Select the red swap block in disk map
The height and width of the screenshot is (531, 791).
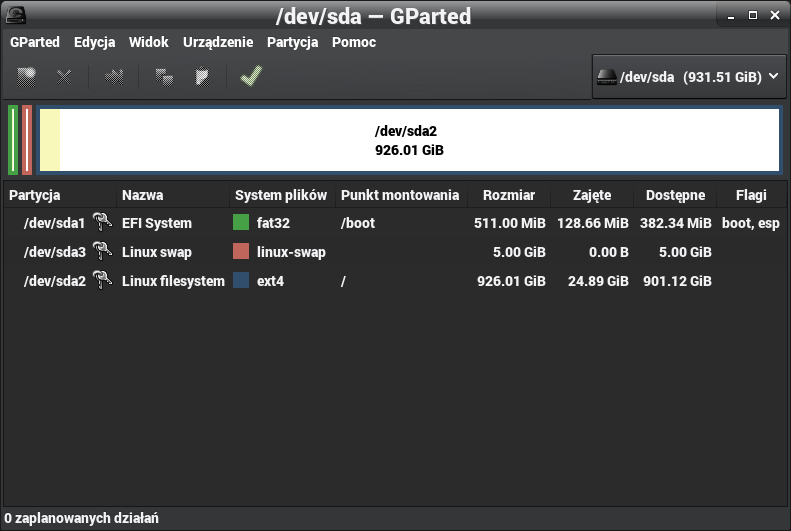[x=27, y=140]
